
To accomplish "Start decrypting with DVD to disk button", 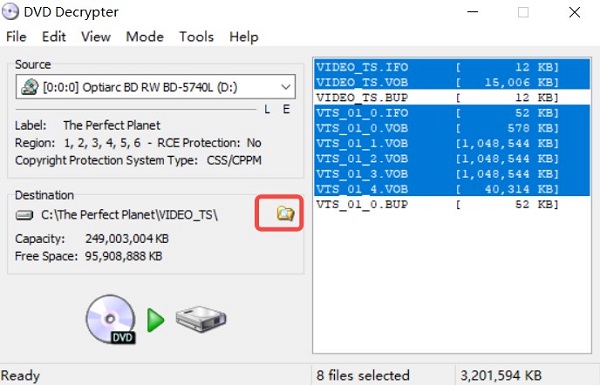I will (156, 320).
